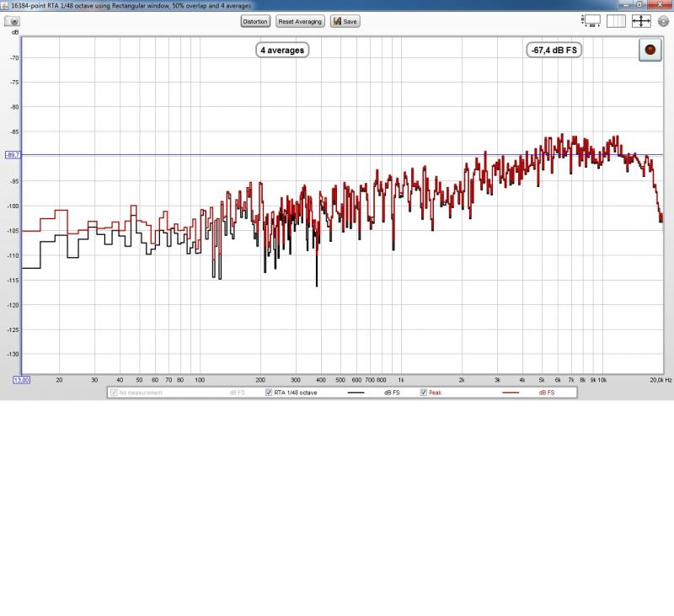Click the 4 averages indicator
674x616 pixels.
tap(282, 51)
